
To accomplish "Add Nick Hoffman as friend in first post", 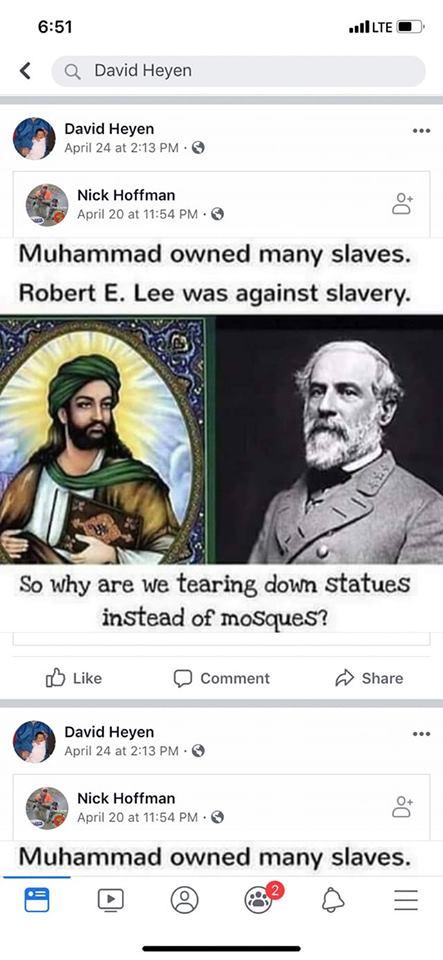I will 402,204.
